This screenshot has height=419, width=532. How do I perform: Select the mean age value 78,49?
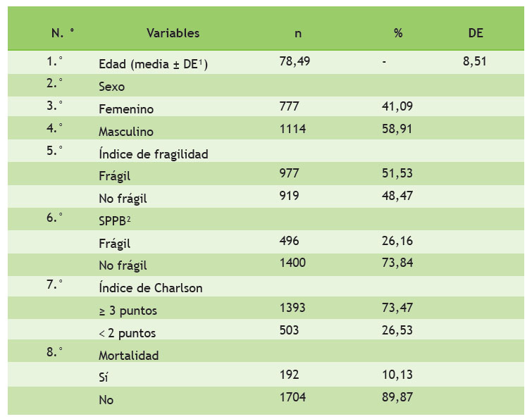pyautogui.click(x=295, y=61)
